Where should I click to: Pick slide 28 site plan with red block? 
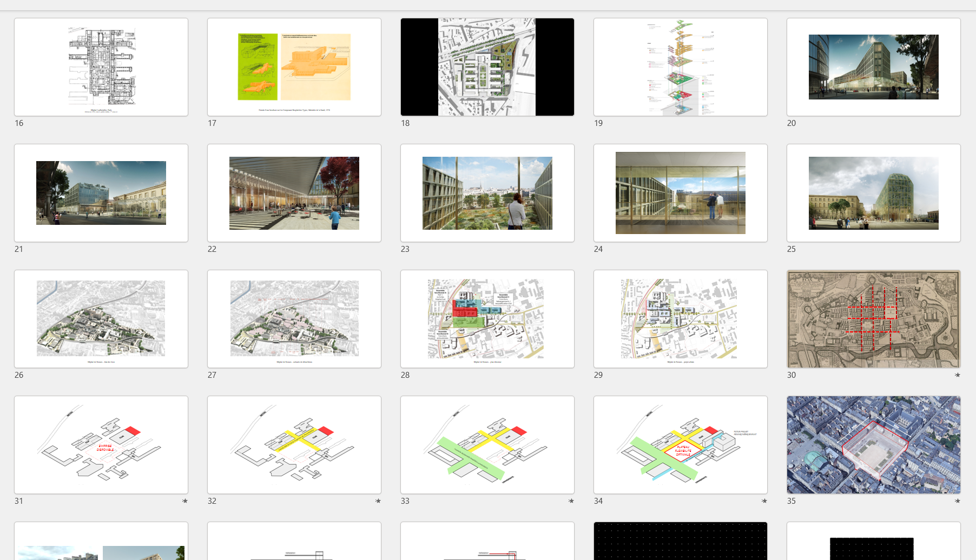487,319
